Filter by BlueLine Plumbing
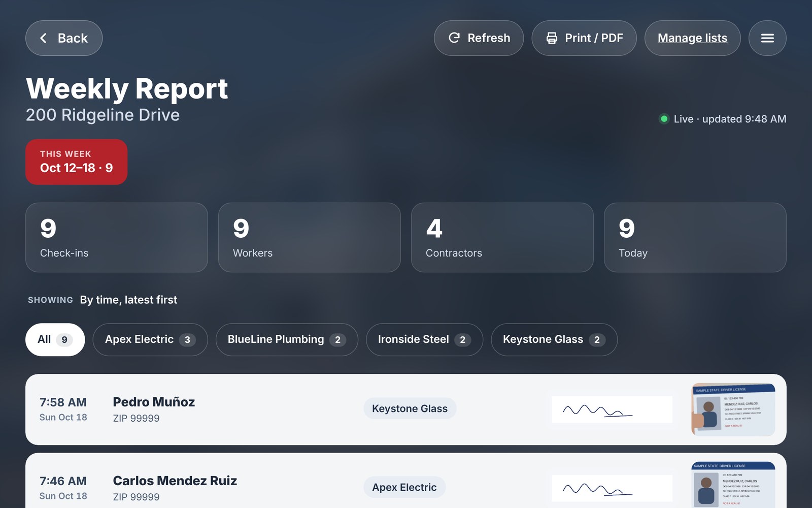This screenshot has height=508, width=812. (287, 339)
